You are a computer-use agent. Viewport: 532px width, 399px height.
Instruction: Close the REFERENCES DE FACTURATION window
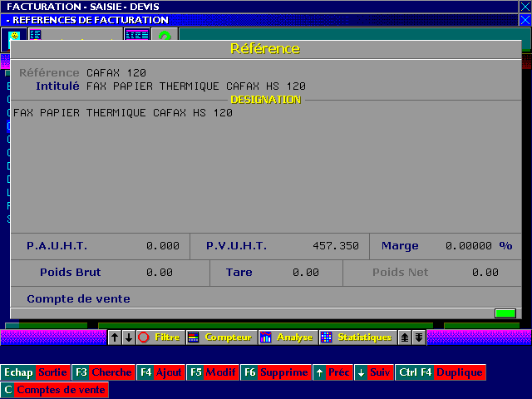pyautogui.click(x=525, y=20)
